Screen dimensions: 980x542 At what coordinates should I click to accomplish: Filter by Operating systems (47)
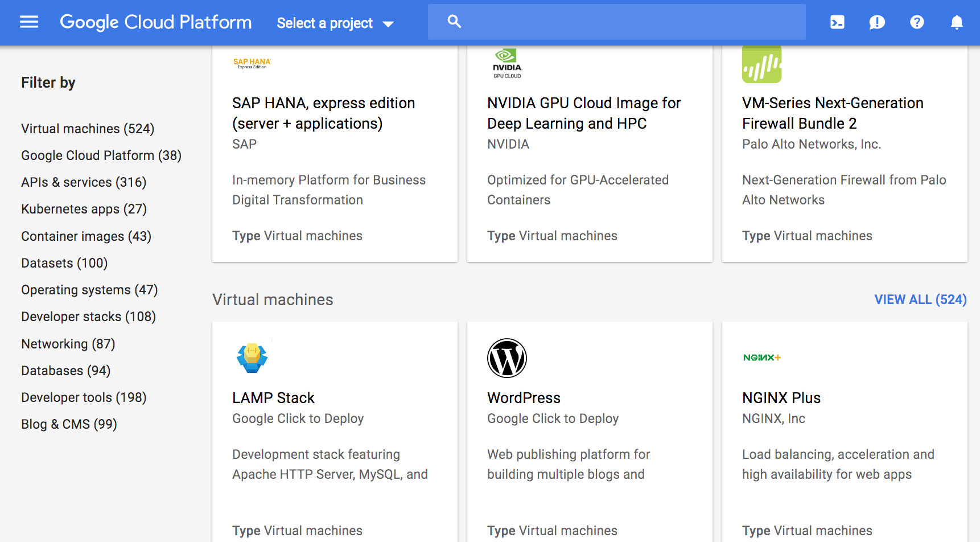click(x=89, y=290)
